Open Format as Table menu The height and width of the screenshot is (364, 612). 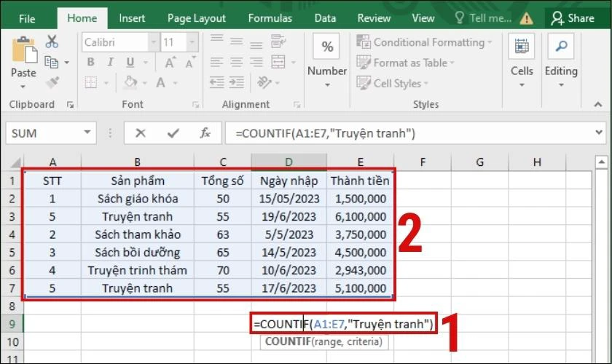pyautogui.click(x=405, y=63)
